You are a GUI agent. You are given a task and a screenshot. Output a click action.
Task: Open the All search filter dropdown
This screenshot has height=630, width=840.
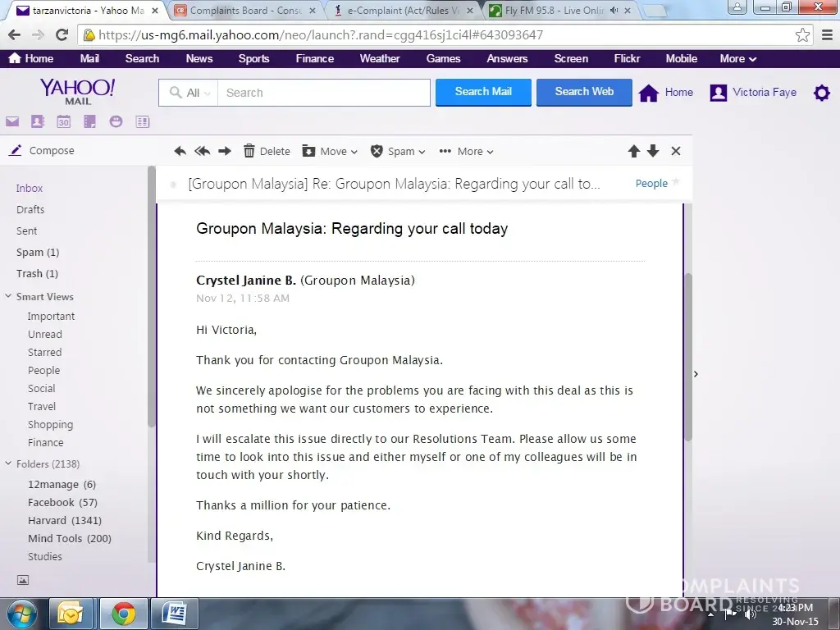189,93
